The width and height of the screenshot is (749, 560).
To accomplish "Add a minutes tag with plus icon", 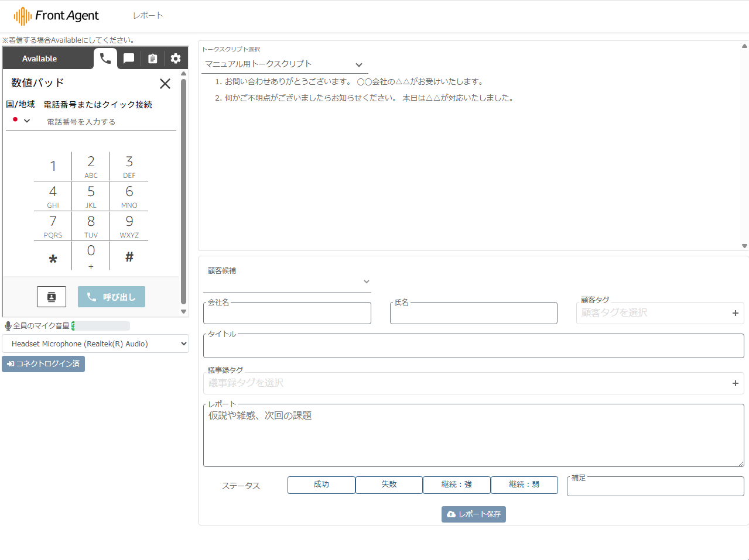I will pos(735,383).
